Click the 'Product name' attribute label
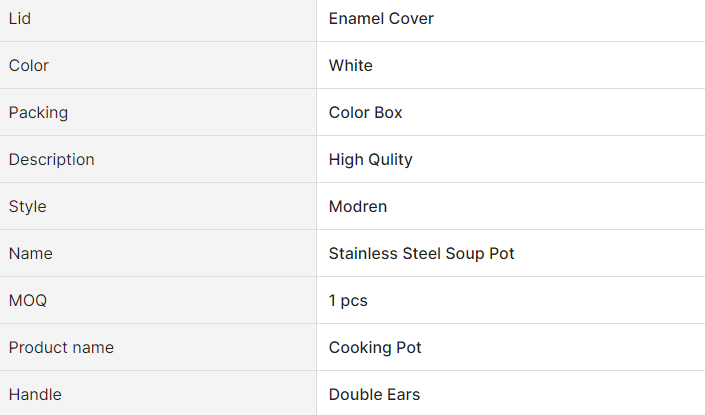 click(x=61, y=347)
